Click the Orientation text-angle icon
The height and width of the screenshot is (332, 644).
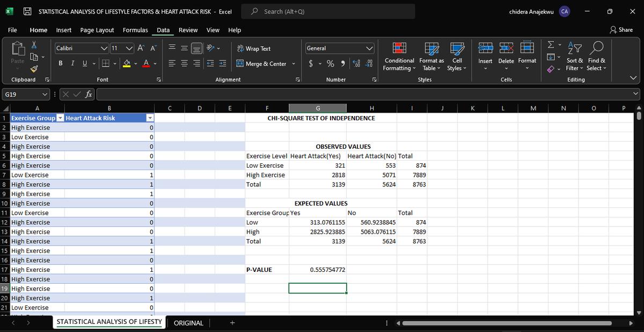click(x=210, y=48)
